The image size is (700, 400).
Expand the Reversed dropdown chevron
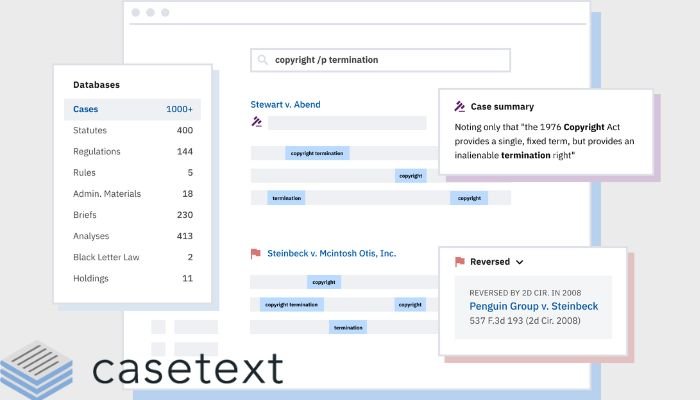coord(520,262)
